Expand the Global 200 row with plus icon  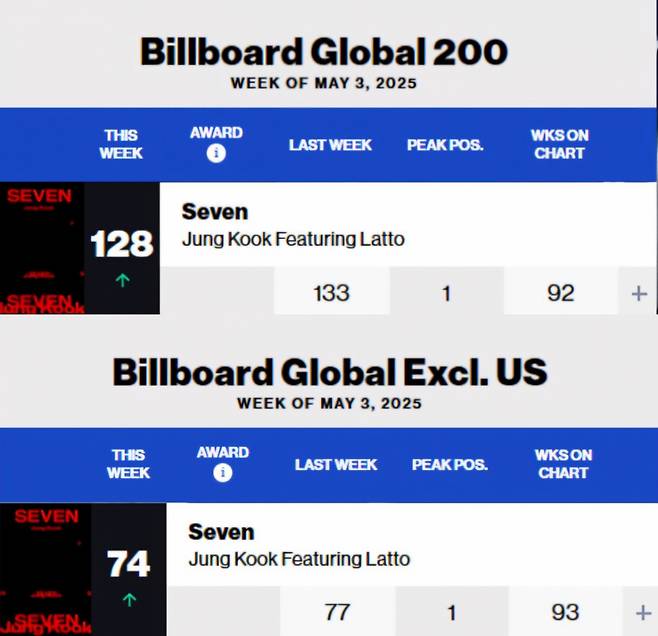coord(639,292)
